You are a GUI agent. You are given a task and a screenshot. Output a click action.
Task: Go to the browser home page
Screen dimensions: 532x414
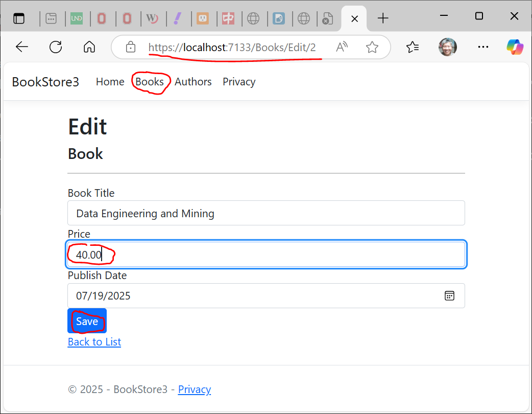89,47
